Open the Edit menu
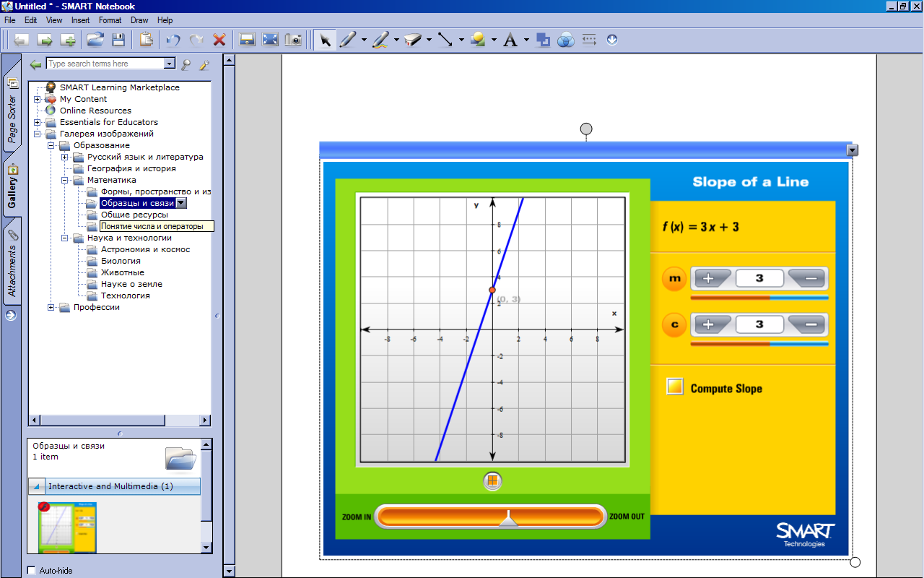 coord(31,20)
